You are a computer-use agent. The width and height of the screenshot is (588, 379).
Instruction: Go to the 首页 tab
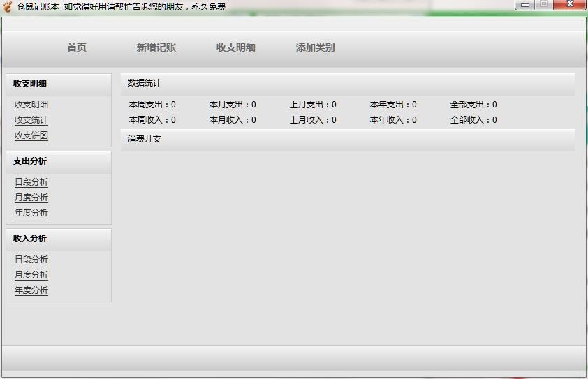click(77, 47)
